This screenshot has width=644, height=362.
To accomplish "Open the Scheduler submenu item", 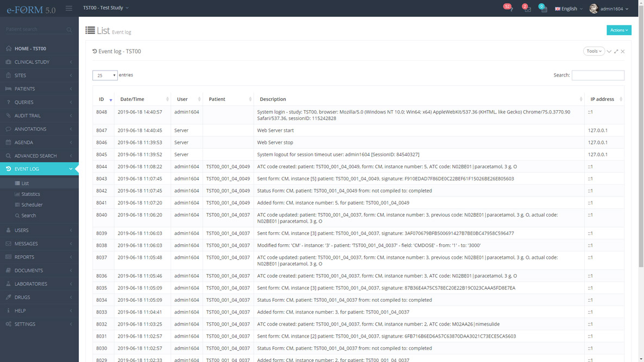I will coord(32,205).
